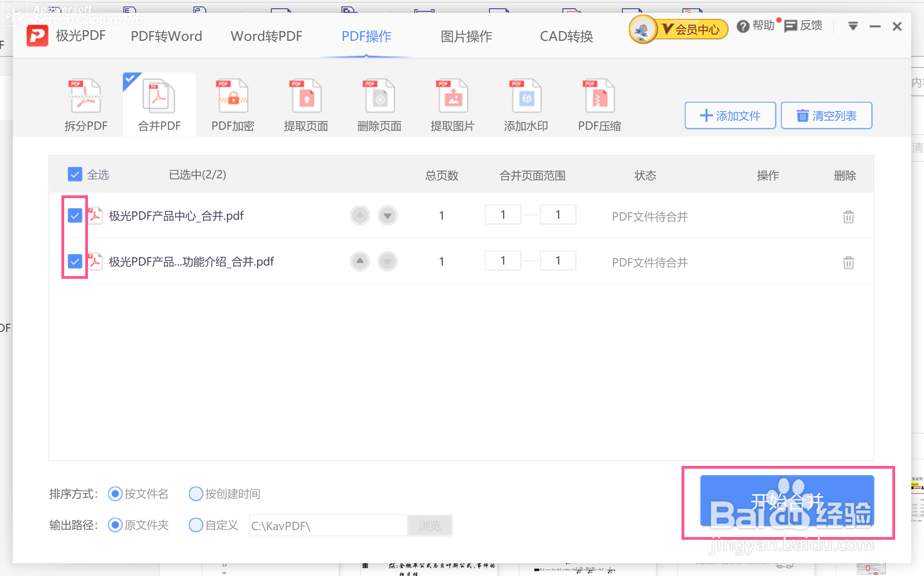Click PDF文件待合并 status of 产品中心 row
The width and height of the screenshot is (924, 576).
coord(650,216)
